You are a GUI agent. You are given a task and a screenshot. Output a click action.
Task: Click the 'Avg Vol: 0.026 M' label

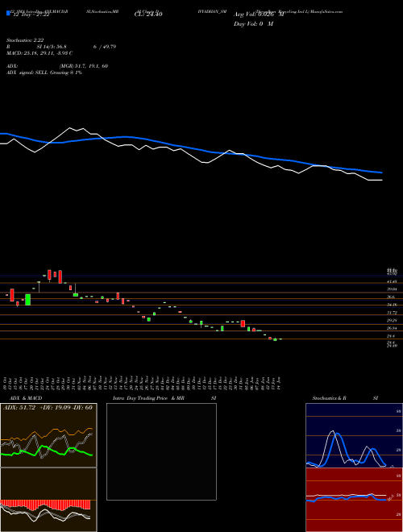[259, 15]
